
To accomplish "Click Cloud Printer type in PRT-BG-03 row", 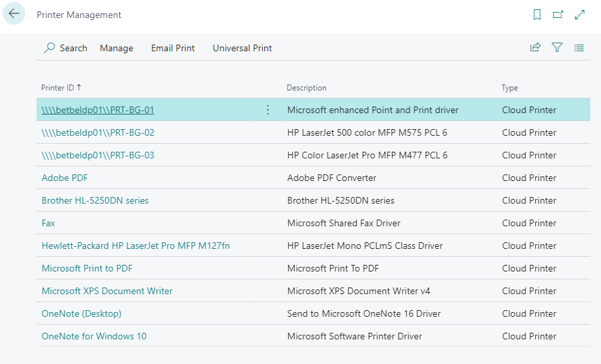I will (x=529, y=155).
